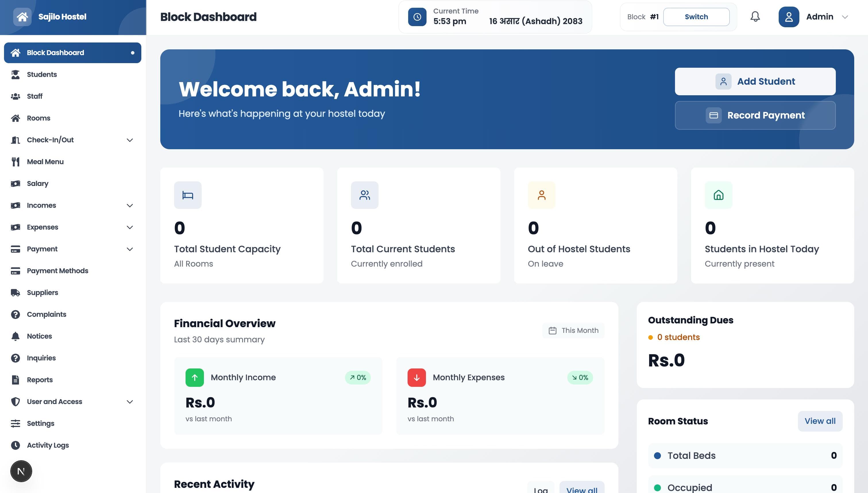
Task: Open the notifications bell icon
Action: (755, 17)
